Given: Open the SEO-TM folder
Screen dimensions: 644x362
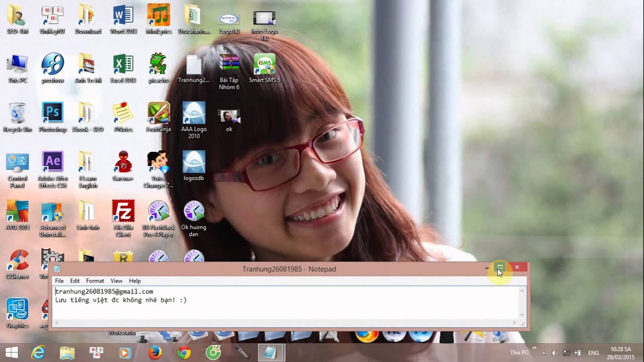Looking at the screenshot, I should click(18, 20).
